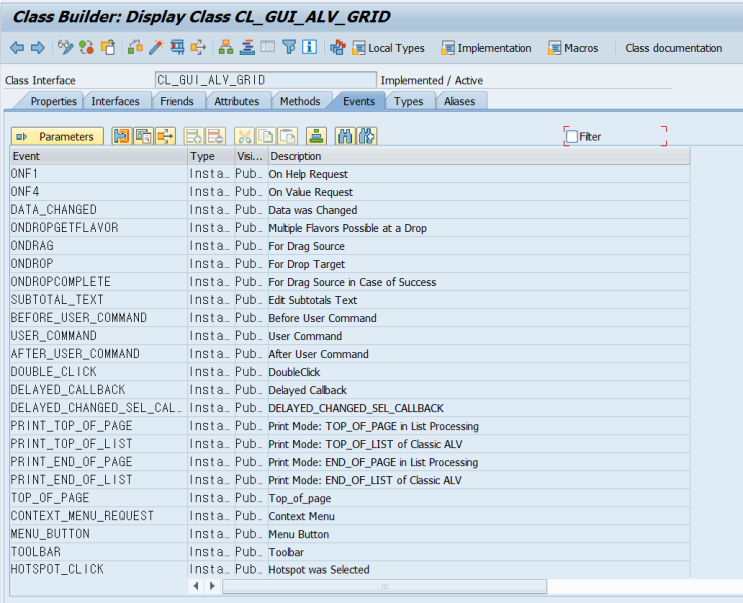743x603 pixels.
Task: Select the Events tab
Action: [359, 101]
